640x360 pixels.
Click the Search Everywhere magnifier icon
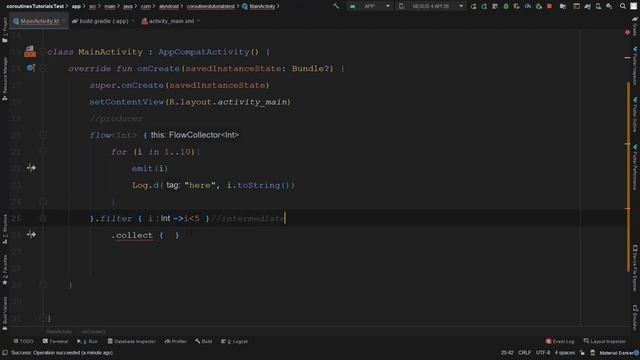point(622,6)
